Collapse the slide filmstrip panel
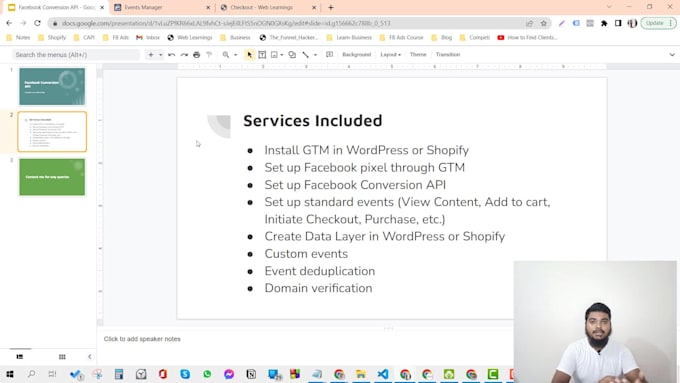 [90, 357]
